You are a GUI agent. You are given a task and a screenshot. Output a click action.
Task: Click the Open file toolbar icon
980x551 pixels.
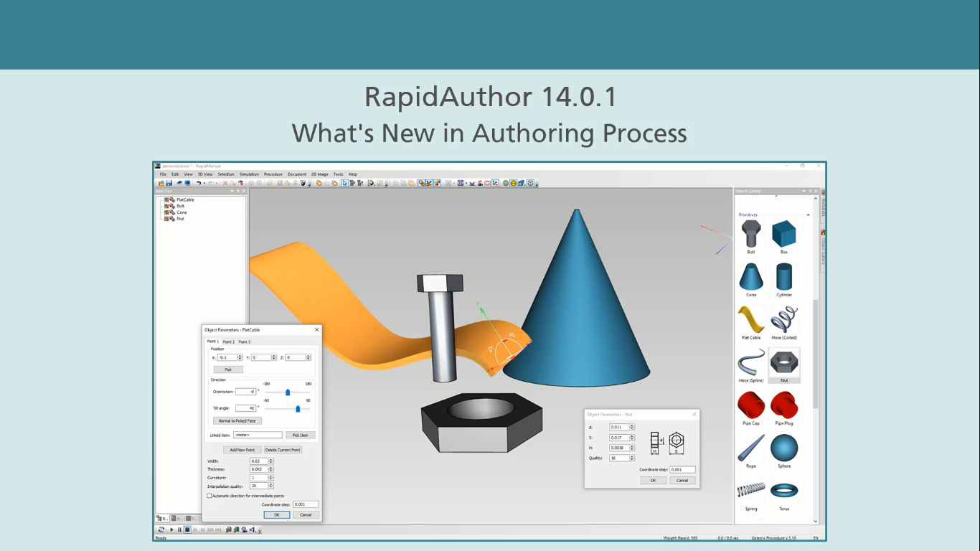click(161, 183)
